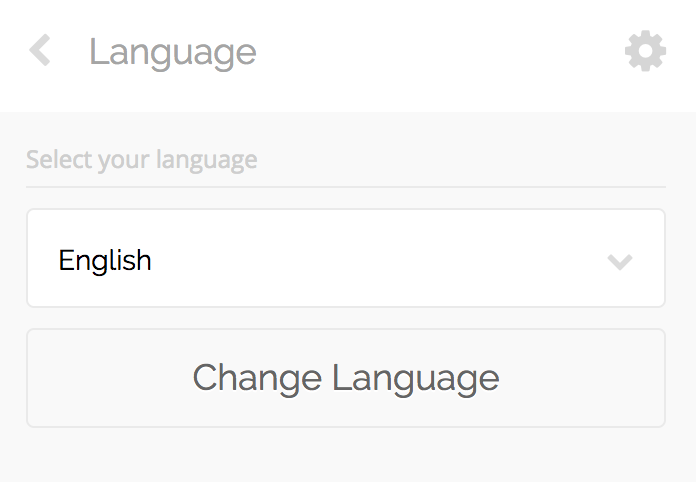This screenshot has height=482, width=696.
Task: Click the down arrow in language field
Action: (620, 261)
